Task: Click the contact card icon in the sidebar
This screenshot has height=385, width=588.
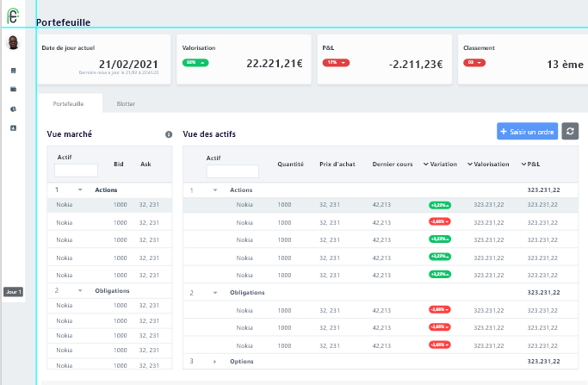Action: point(13,127)
